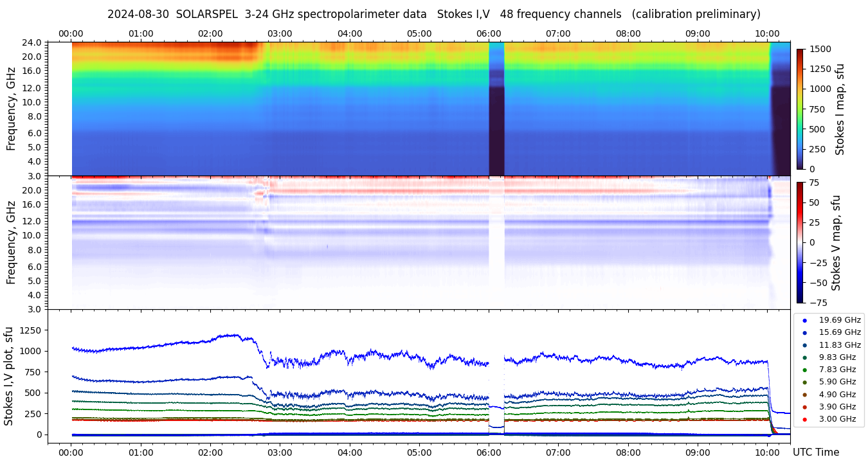Click the 5.90 GHz legend marker dot

(804, 382)
